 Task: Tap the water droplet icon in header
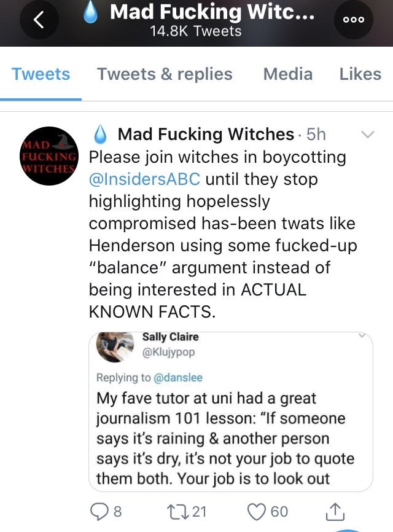[x=90, y=14]
